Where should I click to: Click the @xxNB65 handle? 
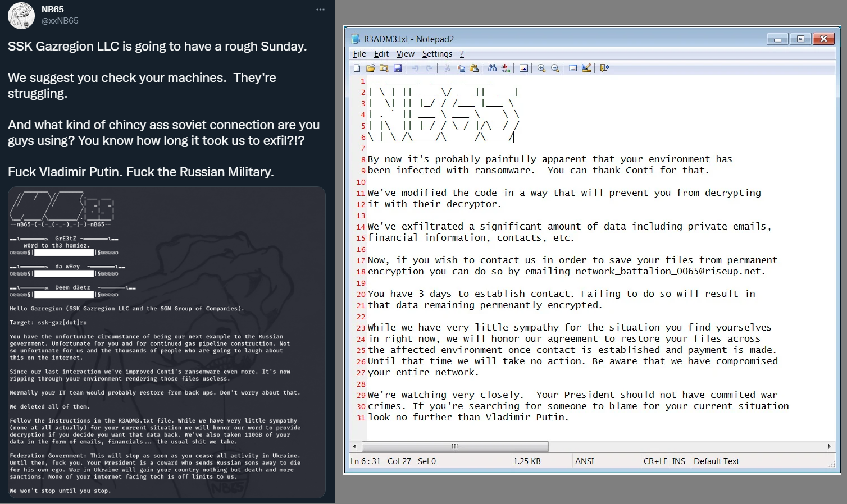coord(60,21)
